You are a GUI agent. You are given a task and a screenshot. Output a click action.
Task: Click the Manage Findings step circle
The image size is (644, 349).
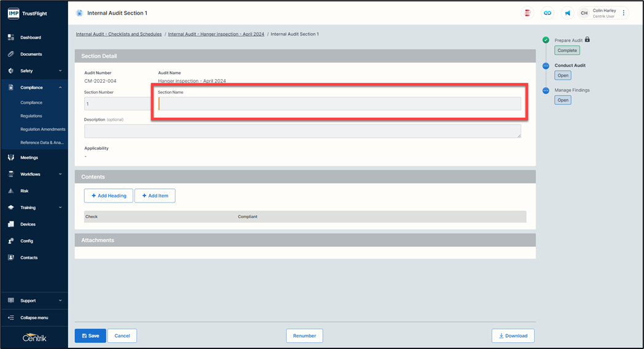click(x=546, y=91)
